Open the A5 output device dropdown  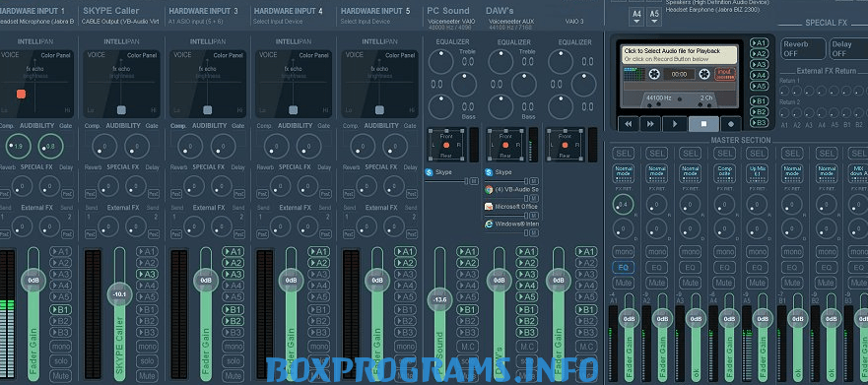(654, 17)
